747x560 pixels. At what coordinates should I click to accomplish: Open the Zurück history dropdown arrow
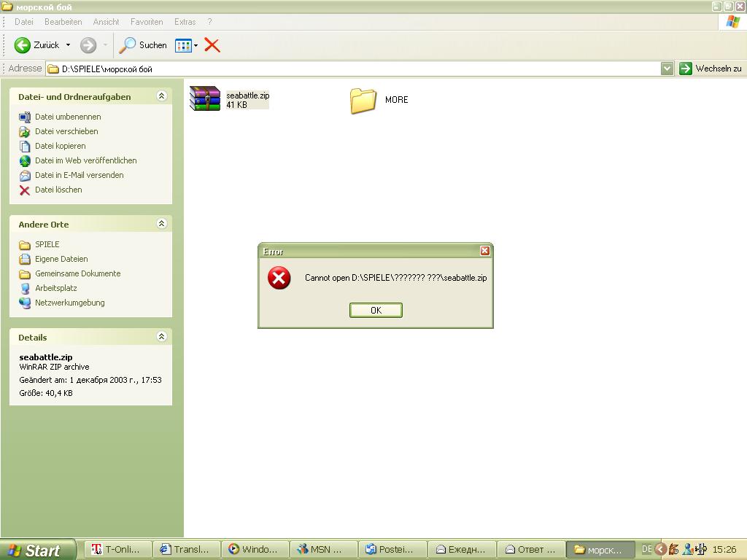pyautogui.click(x=68, y=45)
